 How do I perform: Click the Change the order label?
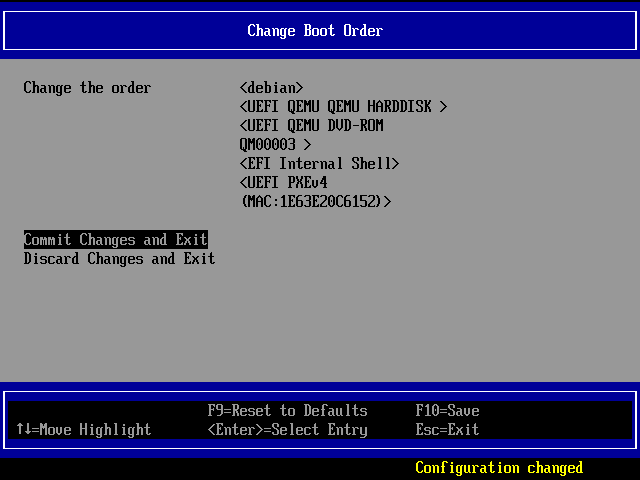(87, 88)
